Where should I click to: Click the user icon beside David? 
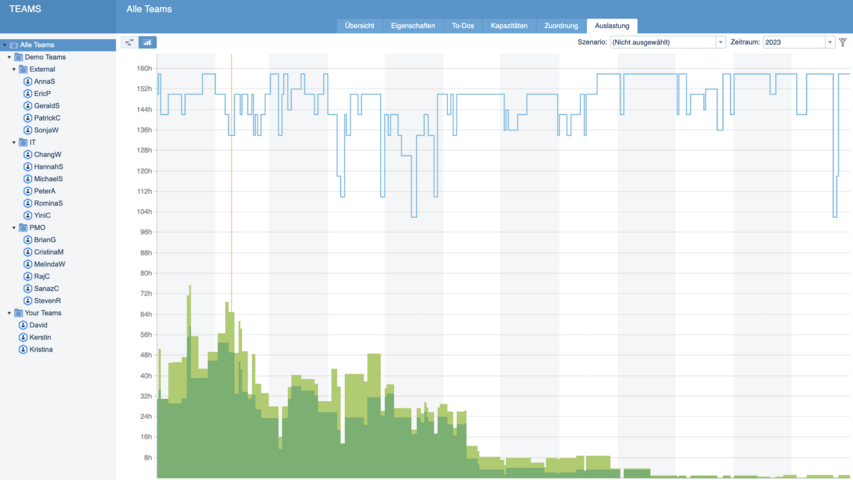click(x=23, y=326)
